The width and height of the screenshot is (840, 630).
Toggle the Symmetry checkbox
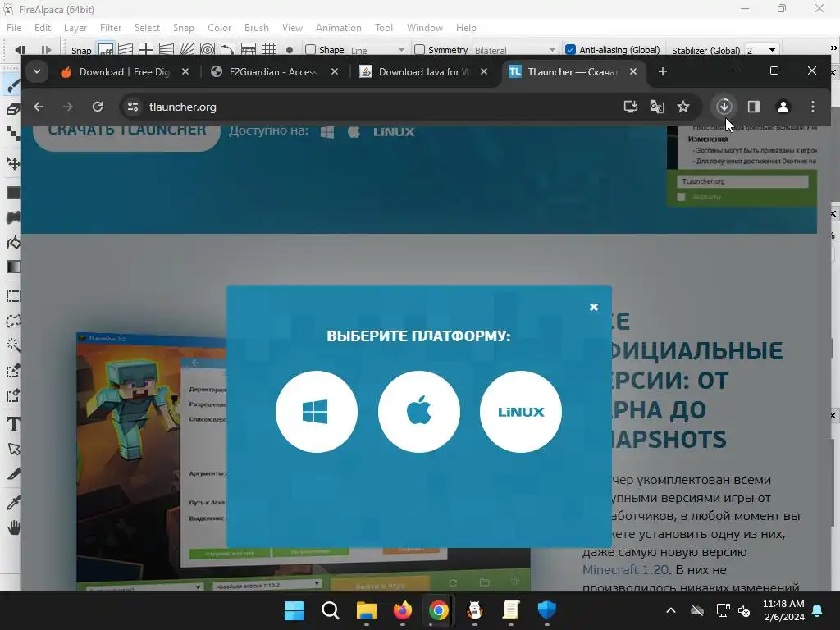419,50
